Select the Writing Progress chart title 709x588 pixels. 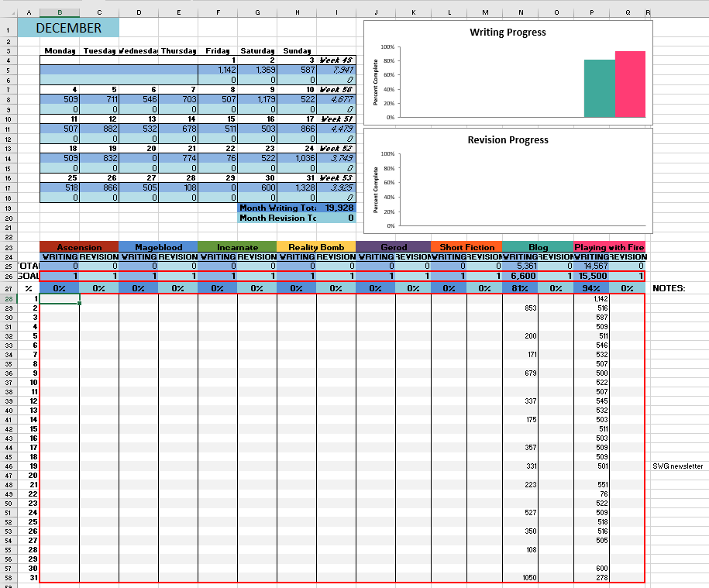coord(508,33)
